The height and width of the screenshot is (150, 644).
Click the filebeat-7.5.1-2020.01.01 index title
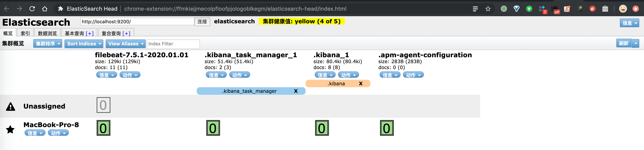142,55
